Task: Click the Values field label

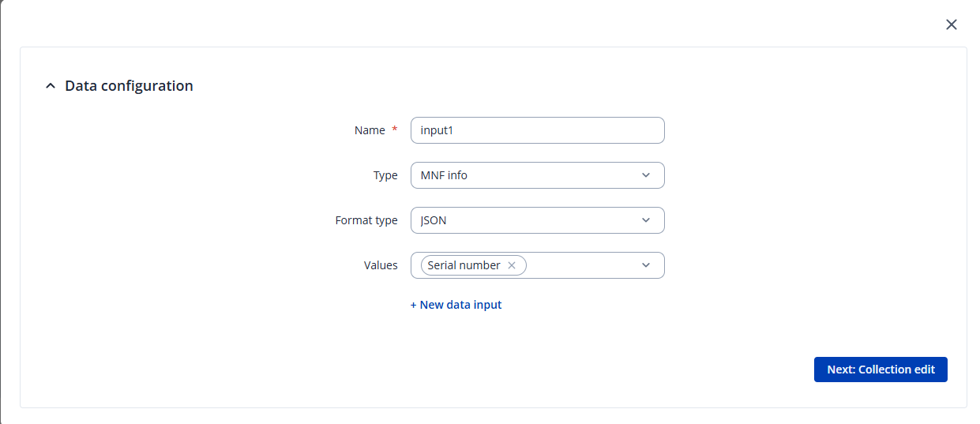Action: [x=381, y=265]
